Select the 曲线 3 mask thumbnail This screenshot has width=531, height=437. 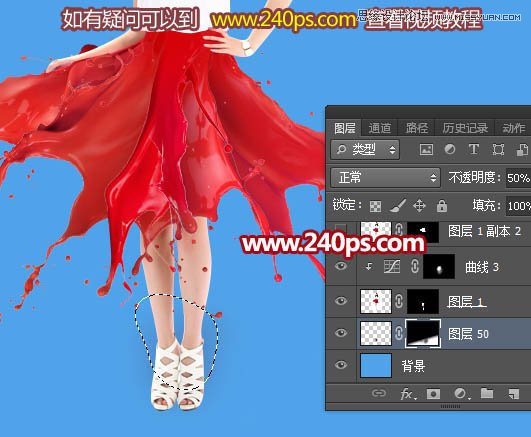pos(439,267)
